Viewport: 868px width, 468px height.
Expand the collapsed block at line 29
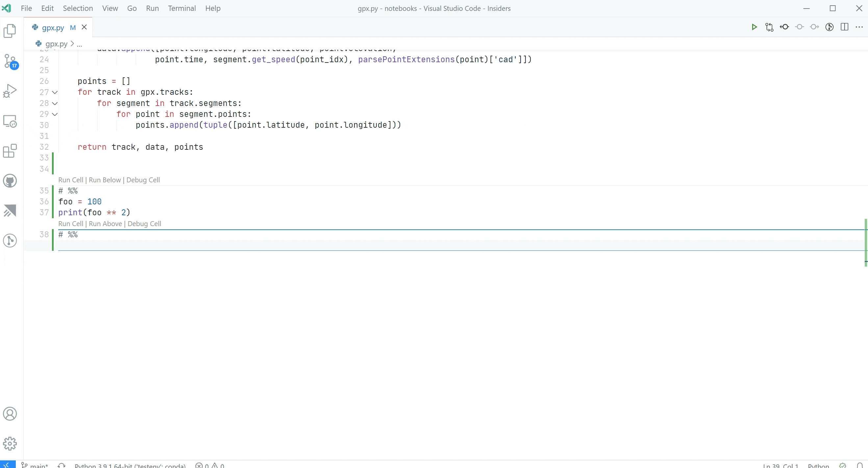click(x=55, y=114)
